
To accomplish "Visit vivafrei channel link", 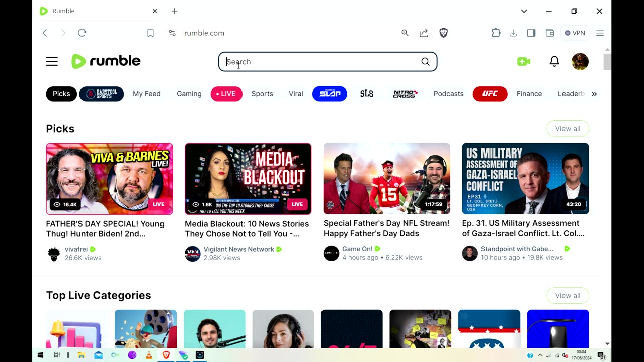I will (76, 249).
